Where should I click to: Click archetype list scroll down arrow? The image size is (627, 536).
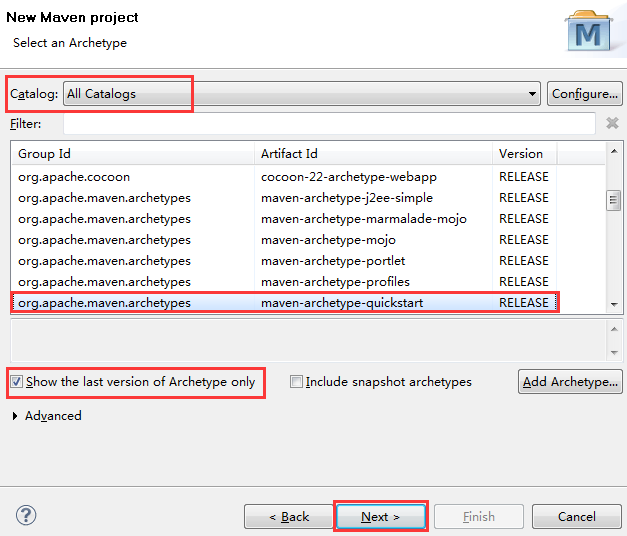click(x=614, y=305)
